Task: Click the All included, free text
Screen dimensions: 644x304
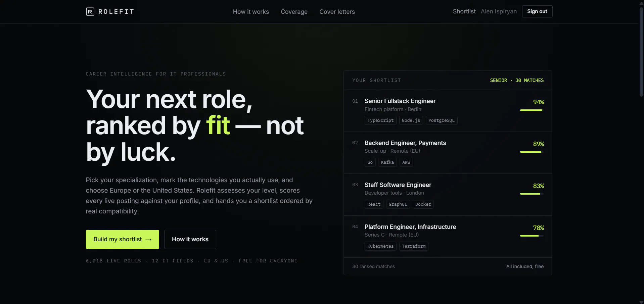Action: [525, 266]
